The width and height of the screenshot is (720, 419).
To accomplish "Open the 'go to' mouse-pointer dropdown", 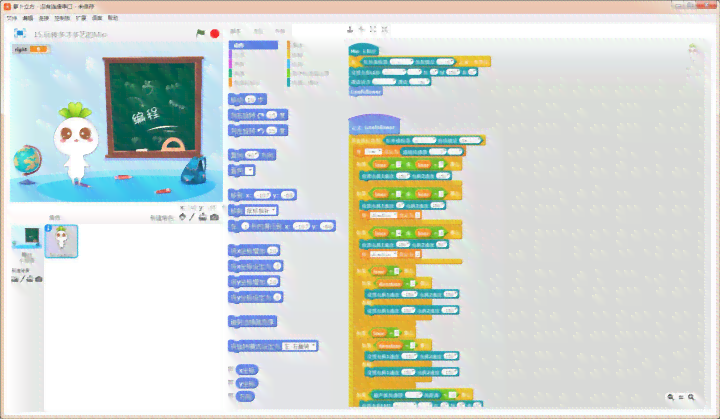I will 261,211.
